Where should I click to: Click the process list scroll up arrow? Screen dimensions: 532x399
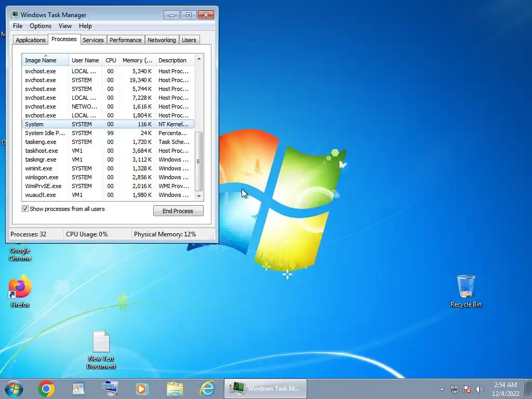click(199, 59)
